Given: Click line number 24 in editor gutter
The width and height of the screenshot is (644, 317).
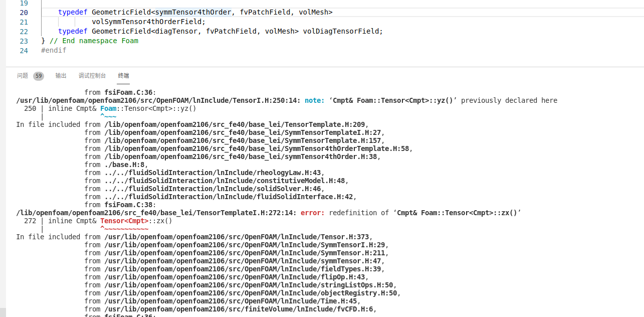Looking at the screenshot, I should coord(24,50).
